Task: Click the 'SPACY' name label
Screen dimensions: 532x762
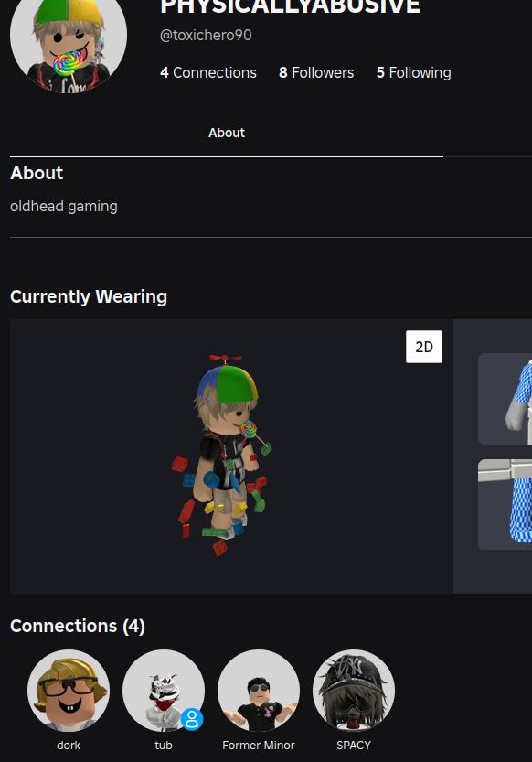Action: click(354, 745)
